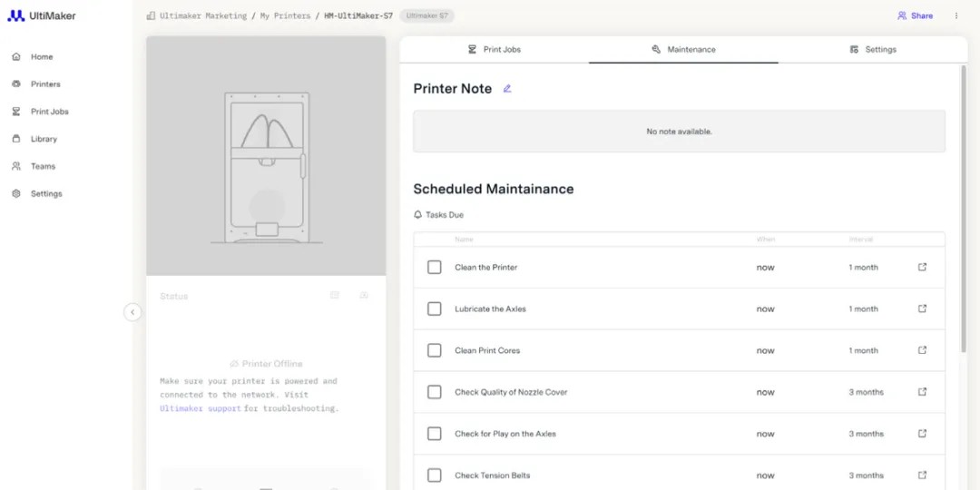The image size is (980, 490).
Task: Open the Settings tab in printer panel
Action: click(x=873, y=50)
